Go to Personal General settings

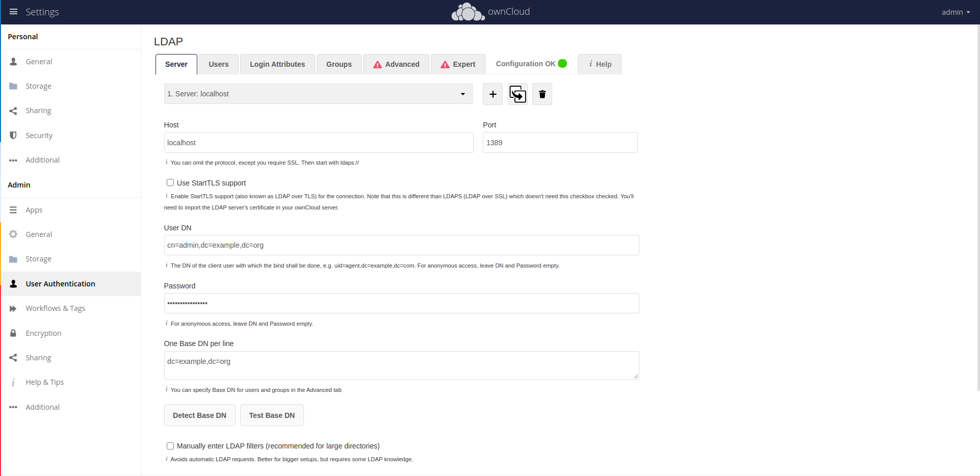click(x=71, y=62)
